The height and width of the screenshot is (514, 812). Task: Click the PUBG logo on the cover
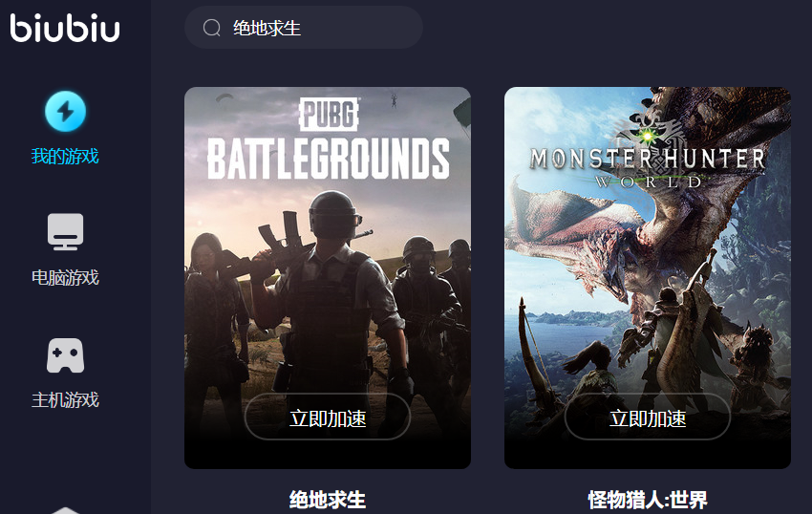coord(329,114)
